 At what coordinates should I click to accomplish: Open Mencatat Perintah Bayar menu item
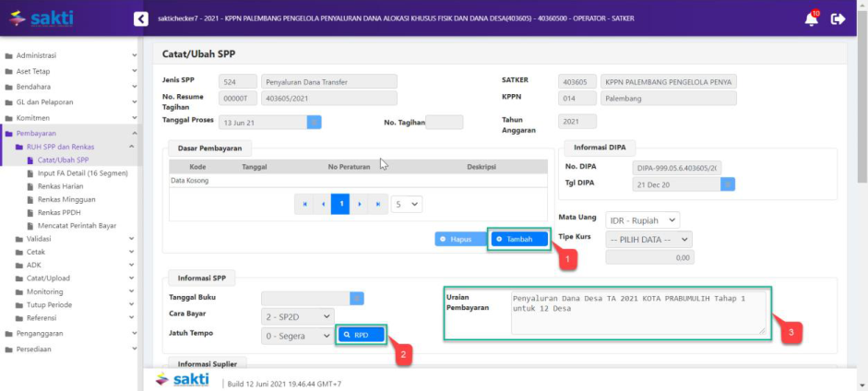click(77, 225)
